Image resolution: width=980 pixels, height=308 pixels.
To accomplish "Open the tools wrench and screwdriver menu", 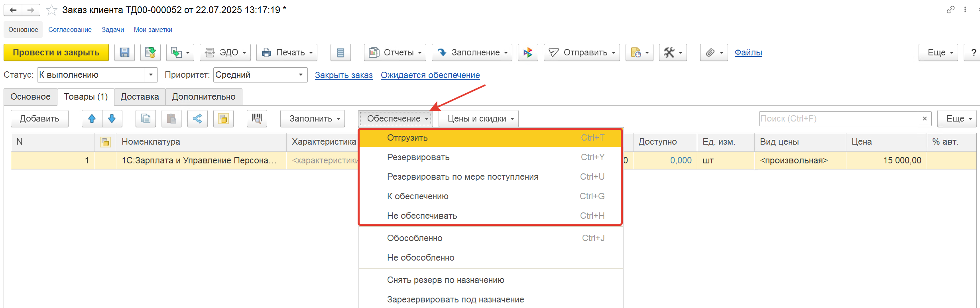I will [x=673, y=53].
